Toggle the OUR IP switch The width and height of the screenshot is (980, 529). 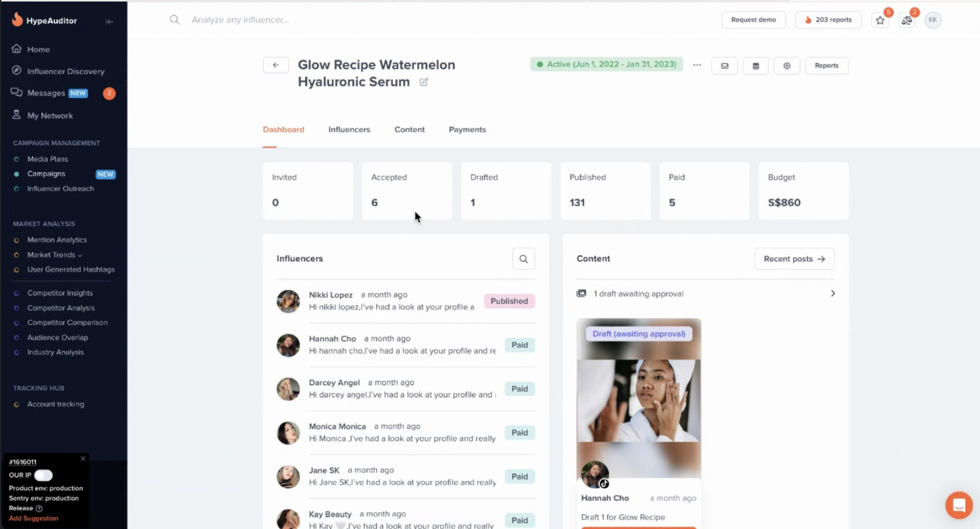tap(43, 475)
